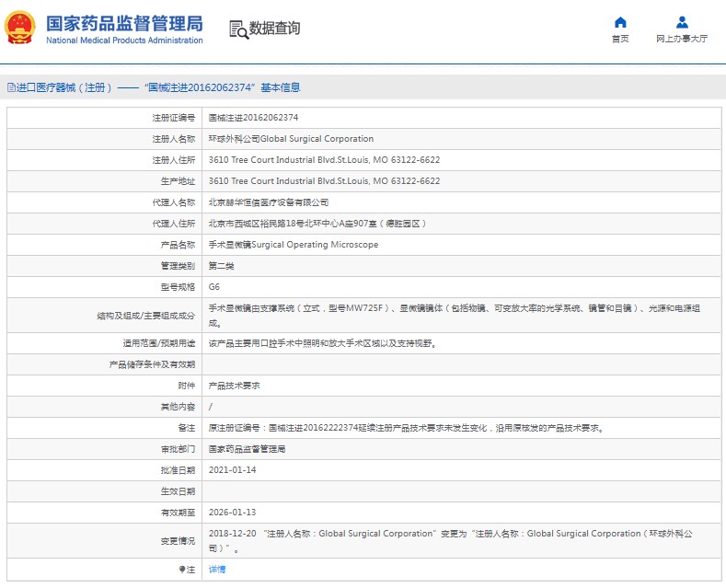This screenshot has width=726, height=588.
Task: Click the 国家药品监督管理局 site title
Action: point(124,23)
